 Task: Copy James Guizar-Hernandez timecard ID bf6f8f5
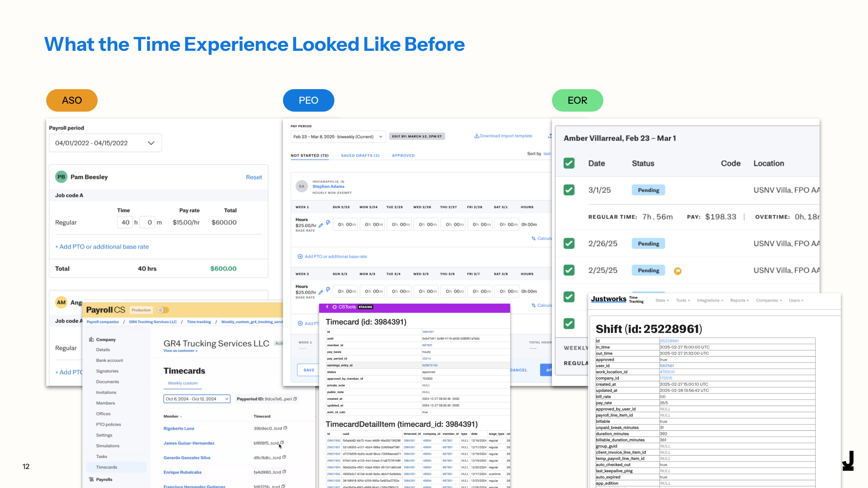(x=282, y=443)
